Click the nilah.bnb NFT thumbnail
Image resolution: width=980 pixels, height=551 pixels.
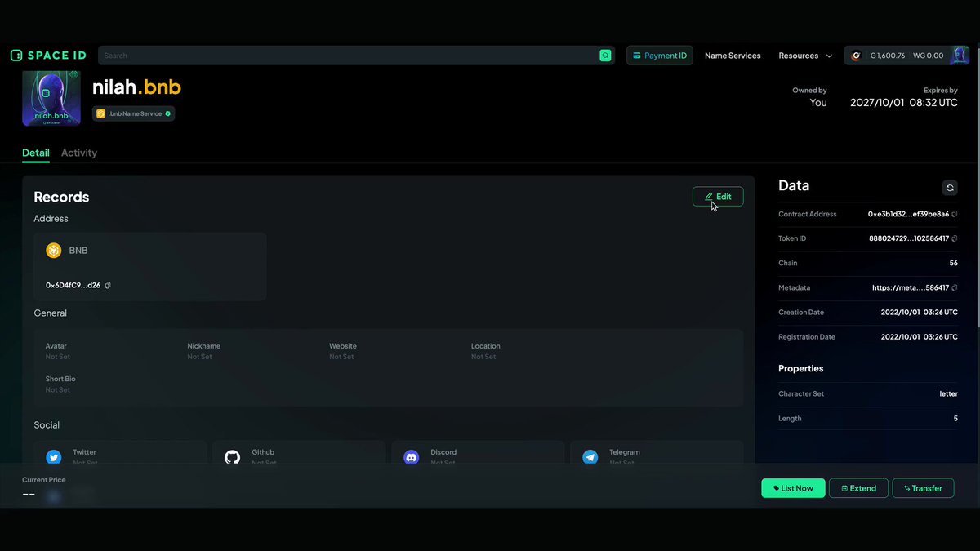pos(51,98)
